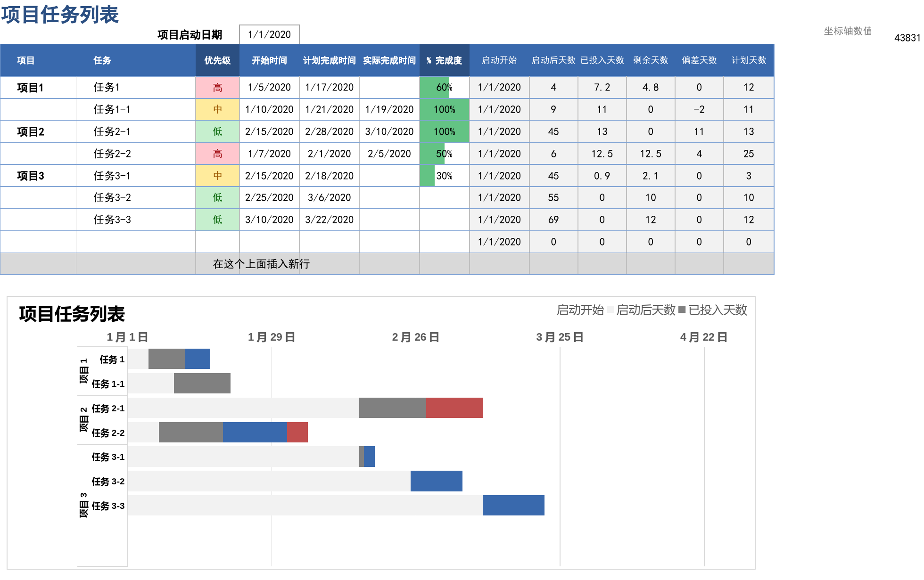
Task: Select the 项目1 cell
Action: pos(38,88)
